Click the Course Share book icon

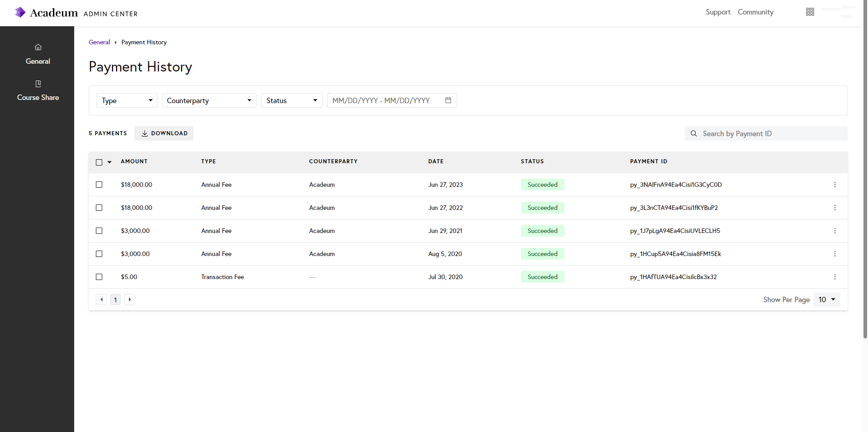[38, 84]
